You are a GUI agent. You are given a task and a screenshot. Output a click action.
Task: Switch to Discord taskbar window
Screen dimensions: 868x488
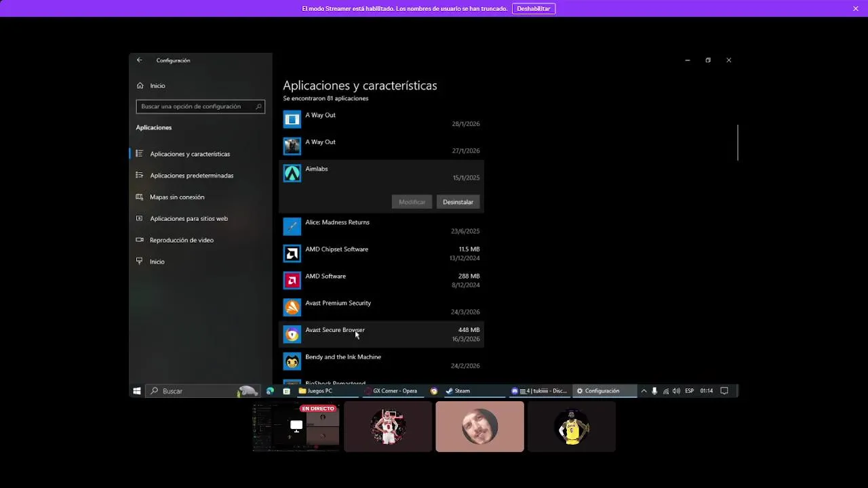point(540,391)
